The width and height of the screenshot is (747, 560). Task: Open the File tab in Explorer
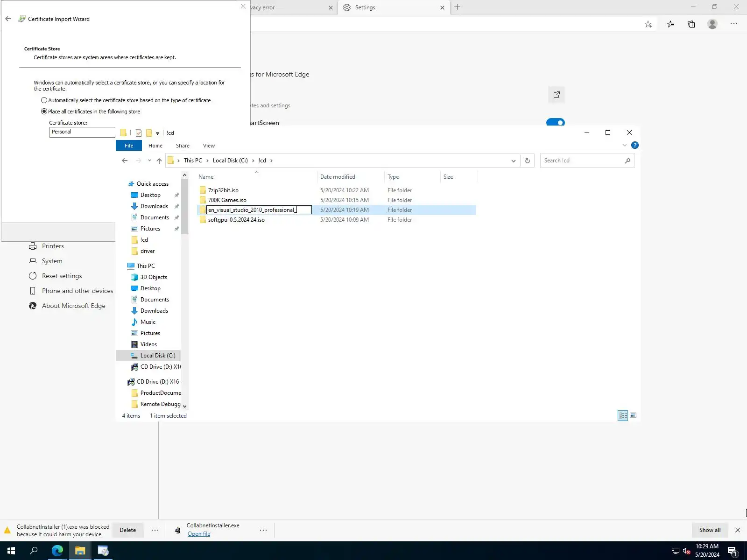point(129,146)
